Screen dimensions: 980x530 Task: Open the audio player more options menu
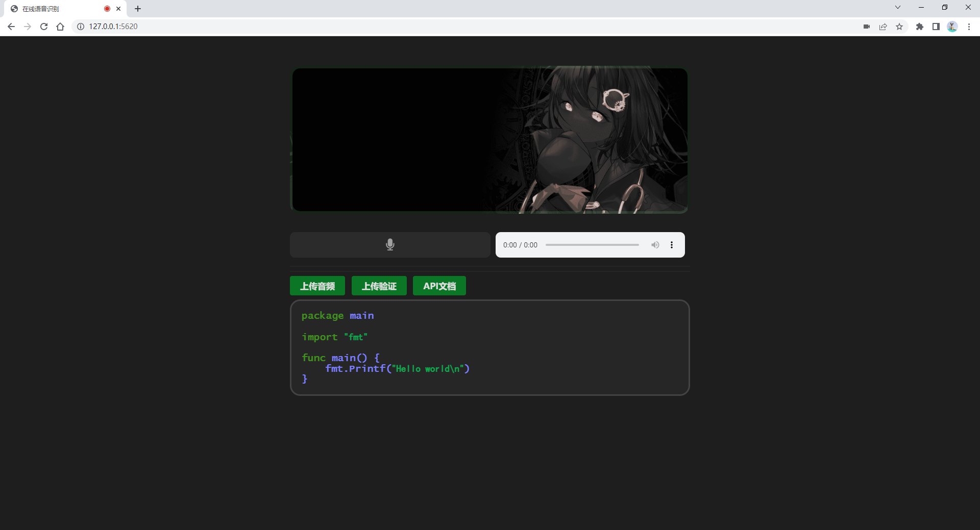click(x=672, y=245)
